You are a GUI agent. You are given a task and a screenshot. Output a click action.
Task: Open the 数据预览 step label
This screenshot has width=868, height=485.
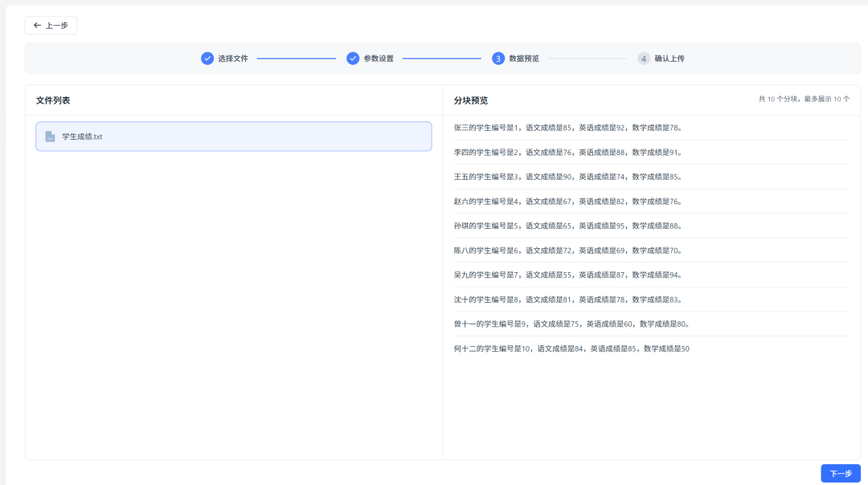pos(524,59)
